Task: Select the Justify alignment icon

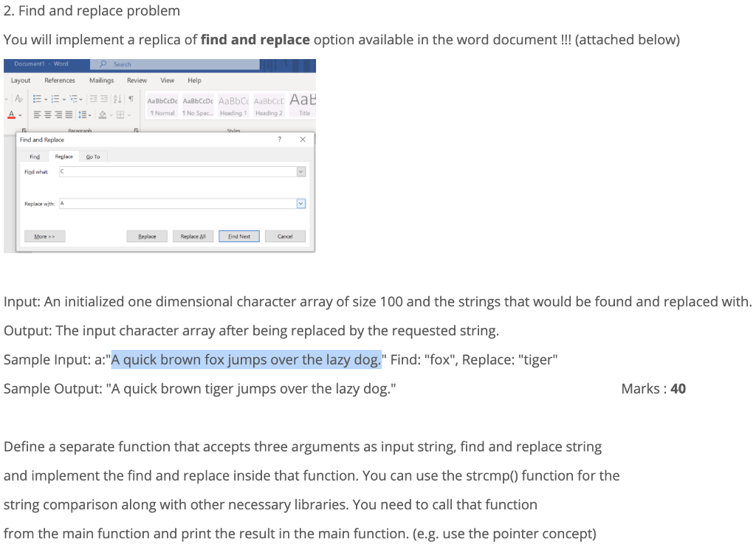Action: click(69, 114)
